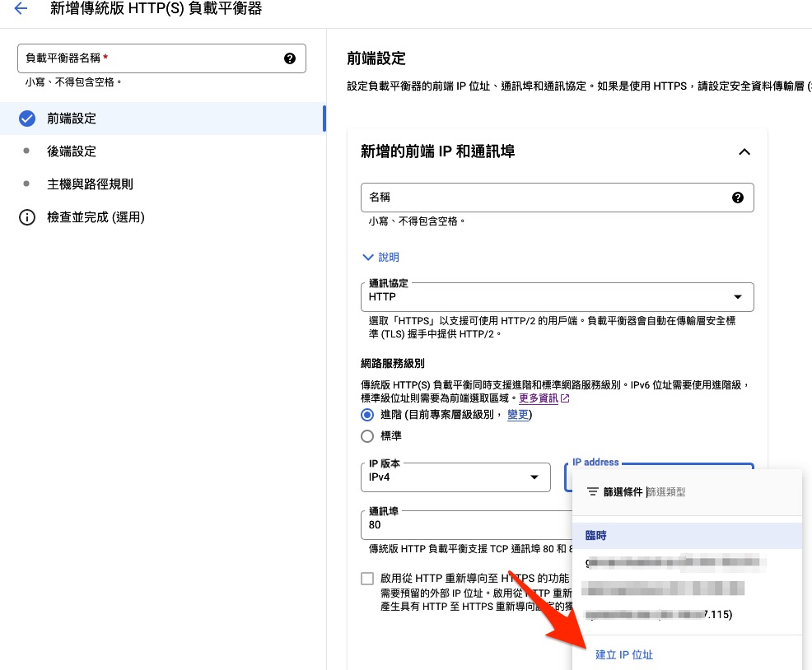This screenshot has width=812, height=670.
Task: Go to 主機與路徑規則 step
Action: tap(90, 184)
